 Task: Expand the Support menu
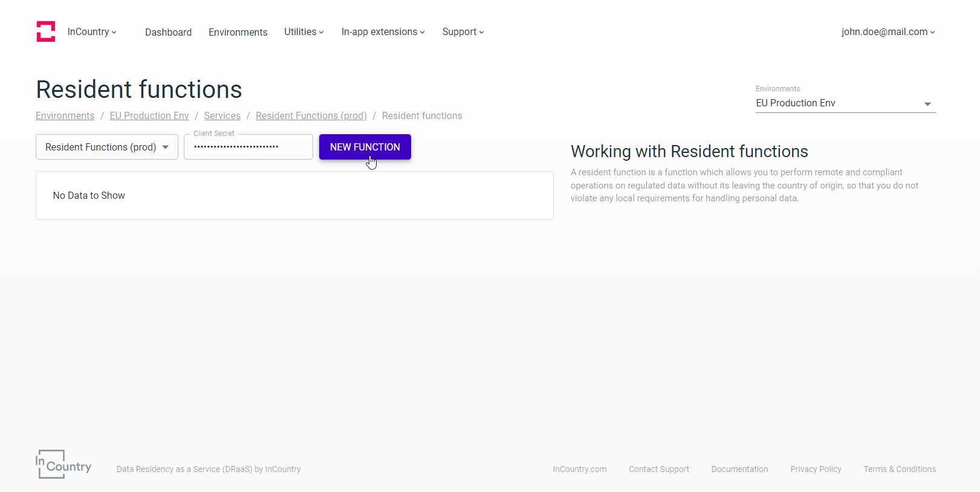[x=463, y=31]
